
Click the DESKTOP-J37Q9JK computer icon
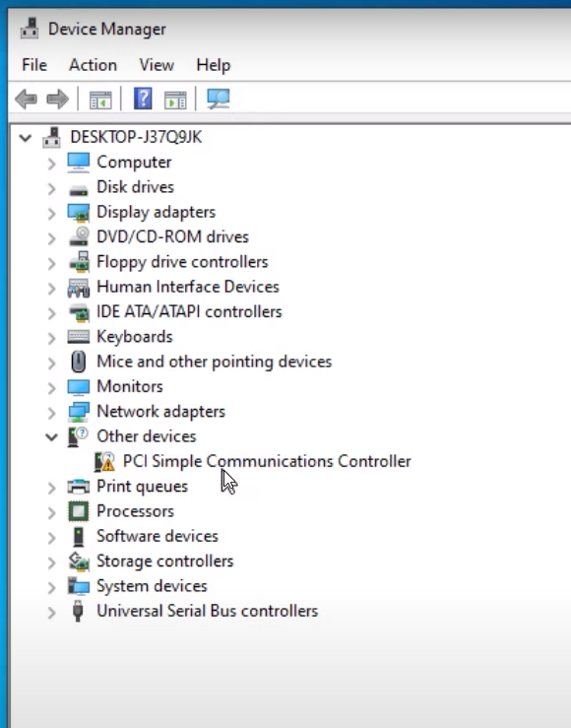point(51,138)
